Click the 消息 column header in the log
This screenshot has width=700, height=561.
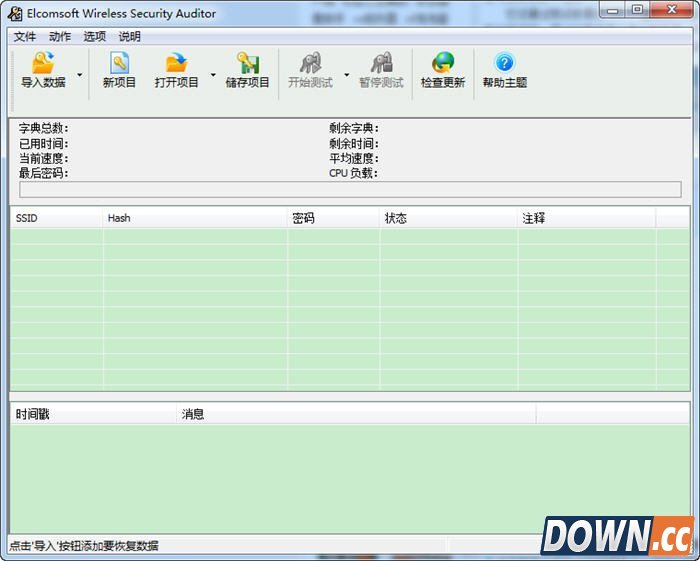pos(356,414)
